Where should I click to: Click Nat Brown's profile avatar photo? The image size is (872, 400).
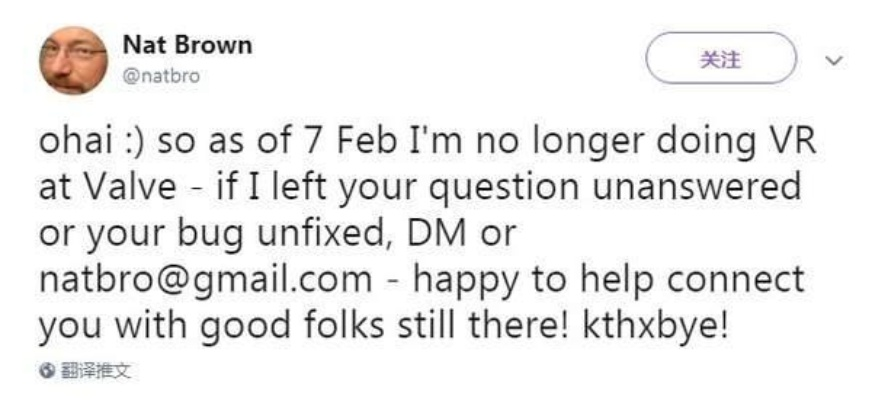coord(73,60)
